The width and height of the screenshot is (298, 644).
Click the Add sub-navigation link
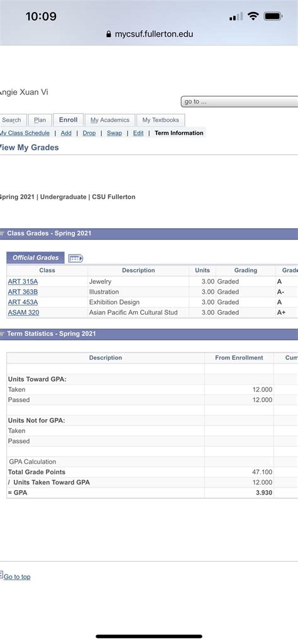point(66,133)
